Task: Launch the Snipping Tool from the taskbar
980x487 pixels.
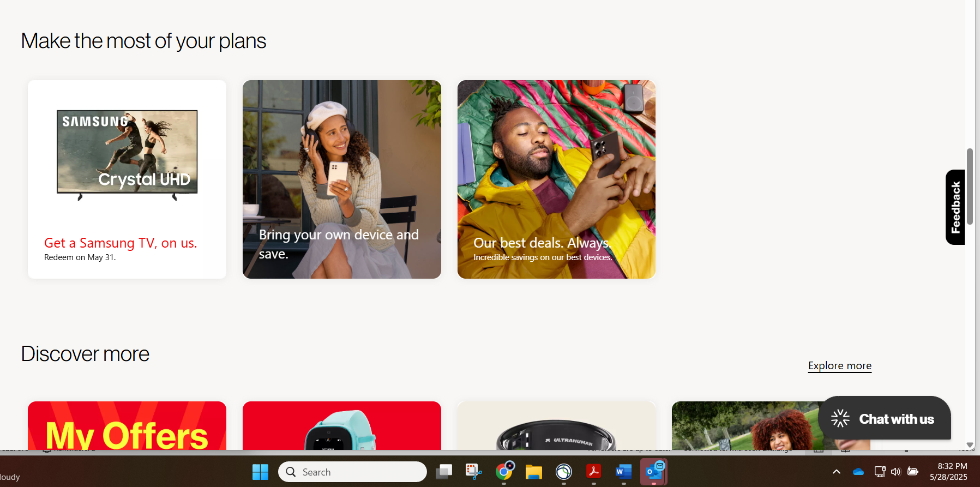Action: (x=473, y=472)
